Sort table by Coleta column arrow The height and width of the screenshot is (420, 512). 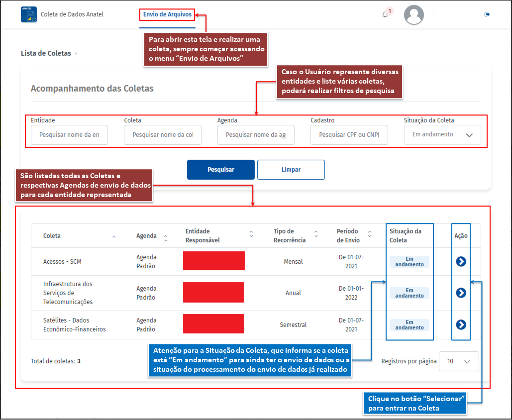[114, 236]
